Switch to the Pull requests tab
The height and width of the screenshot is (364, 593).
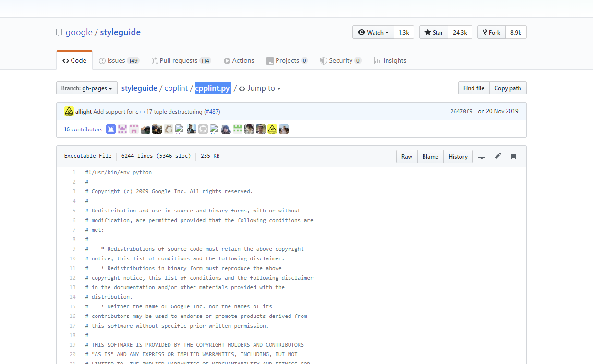pos(182,60)
